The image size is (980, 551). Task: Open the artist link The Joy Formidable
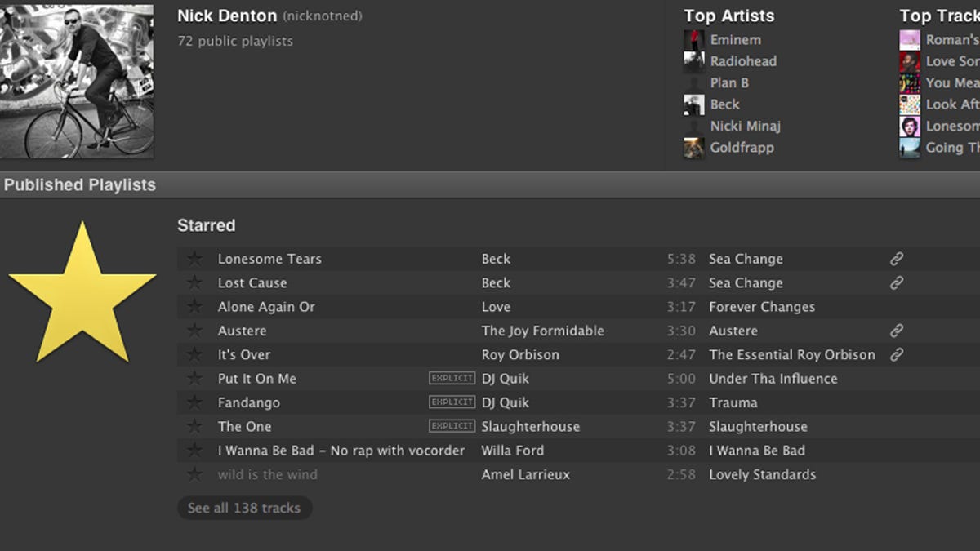[x=543, y=331]
